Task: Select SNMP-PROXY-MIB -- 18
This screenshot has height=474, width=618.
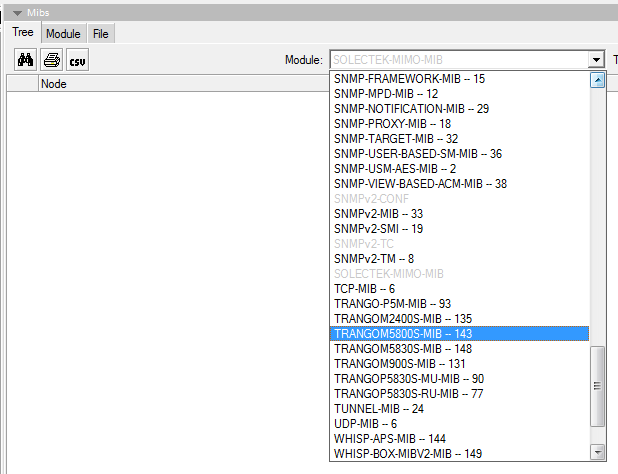Action: coord(460,124)
